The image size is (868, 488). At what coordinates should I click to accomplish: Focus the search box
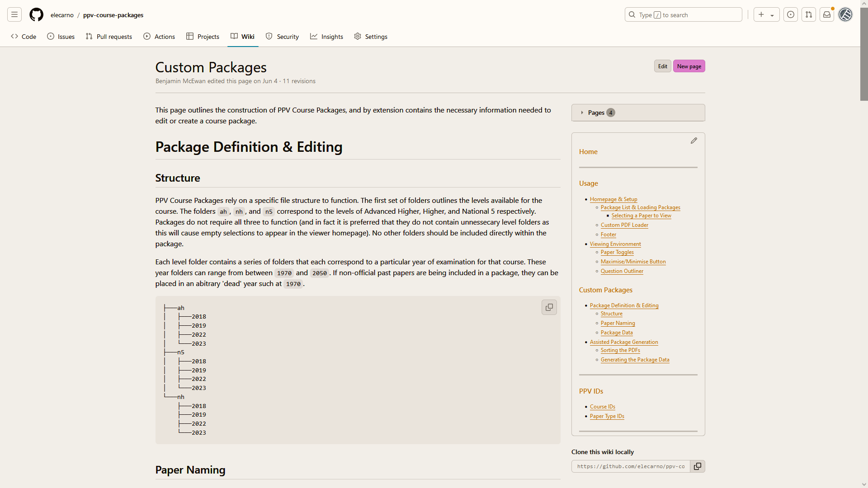[x=683, y=14]
